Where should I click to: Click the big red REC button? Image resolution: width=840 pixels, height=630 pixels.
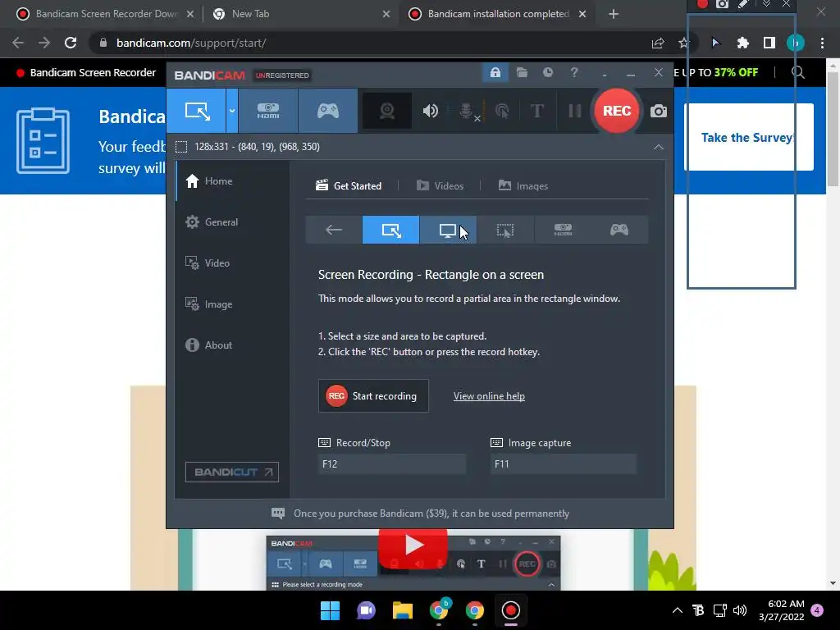tap(617, 111)
